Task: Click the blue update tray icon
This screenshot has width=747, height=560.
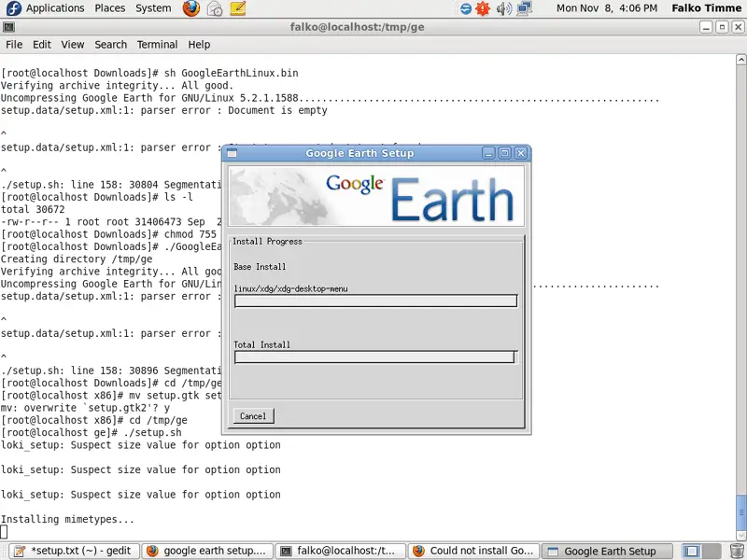Action: (x=466, y=8)
